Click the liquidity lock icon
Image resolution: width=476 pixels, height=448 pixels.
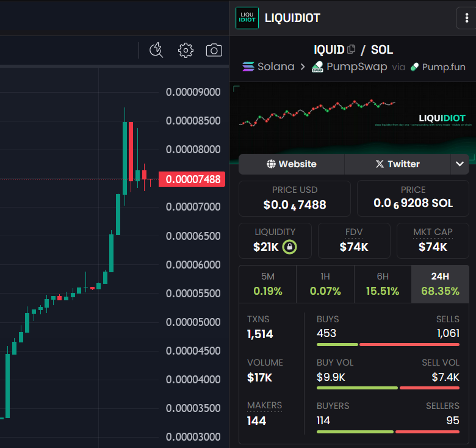(x=289, y=247)
